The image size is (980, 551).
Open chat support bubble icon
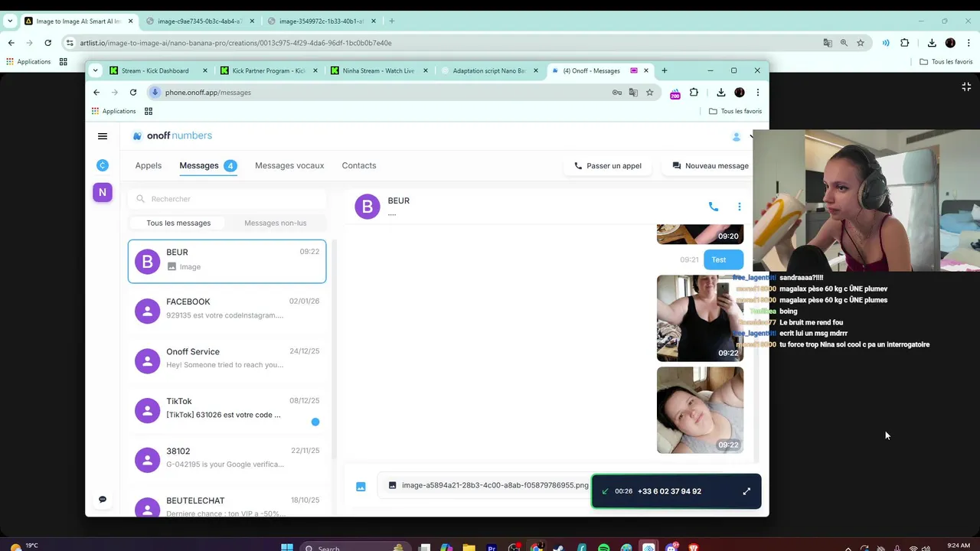pyautogui.click(x=103, y=499)
